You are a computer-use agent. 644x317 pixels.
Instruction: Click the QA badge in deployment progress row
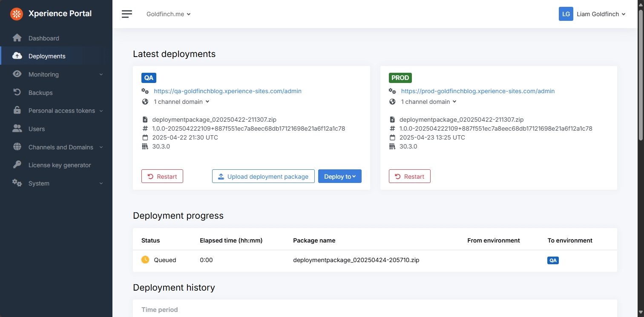pyautogui.click(x=553, y=260)
